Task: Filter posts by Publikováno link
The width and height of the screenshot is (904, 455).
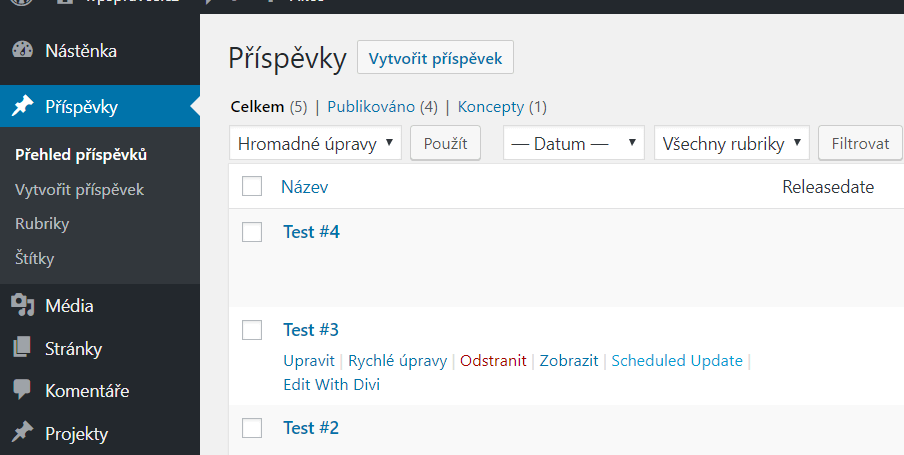Action: (x=371, y=107)
